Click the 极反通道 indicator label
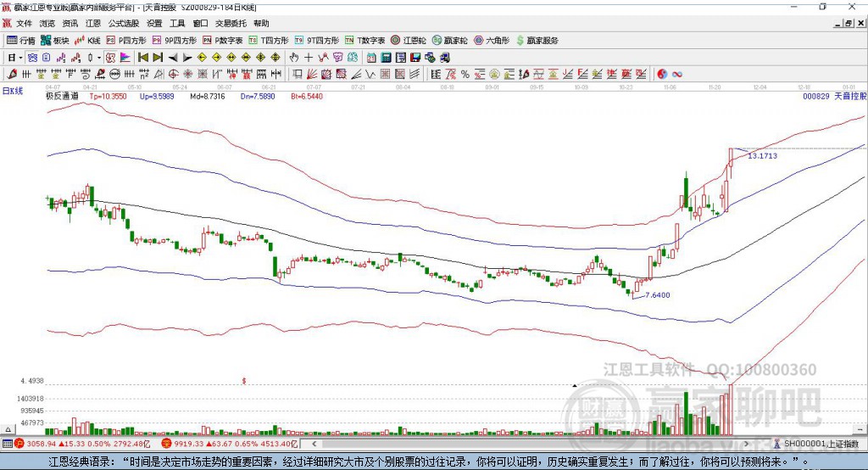The width and height of the screenshot is (868, 470). click(62, 96)
